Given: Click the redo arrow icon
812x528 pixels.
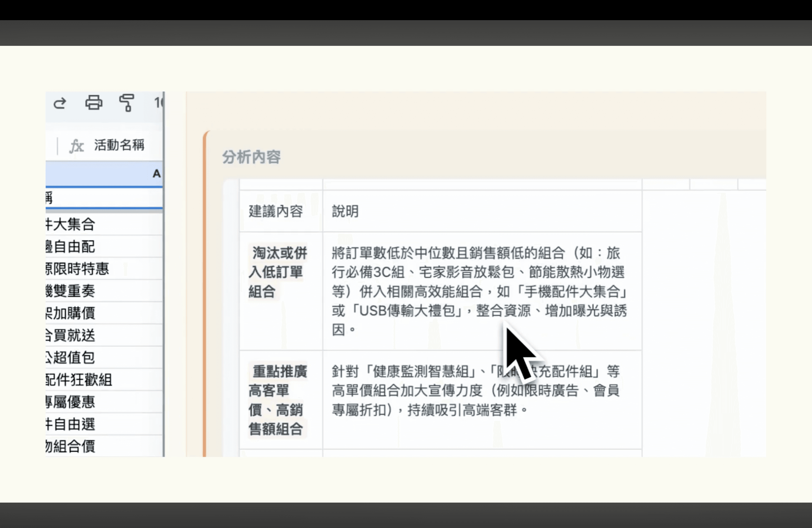Looking at the screenshot, I should (x=60, y=103).
